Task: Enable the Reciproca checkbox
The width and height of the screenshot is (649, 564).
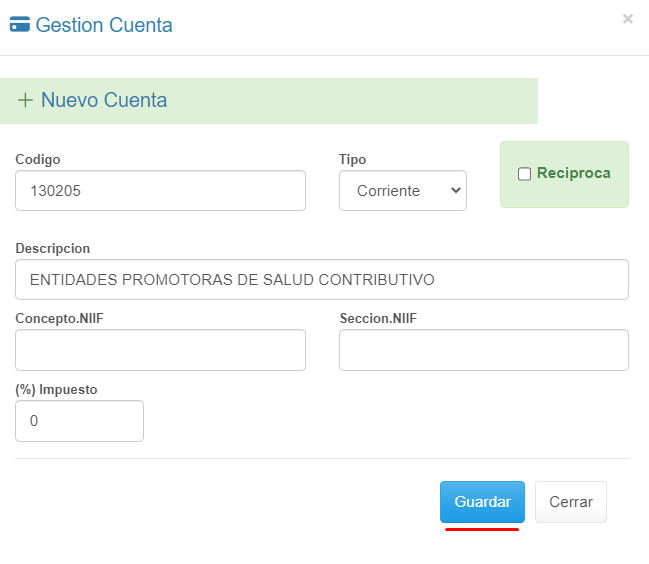Action: tap(524, 174)
